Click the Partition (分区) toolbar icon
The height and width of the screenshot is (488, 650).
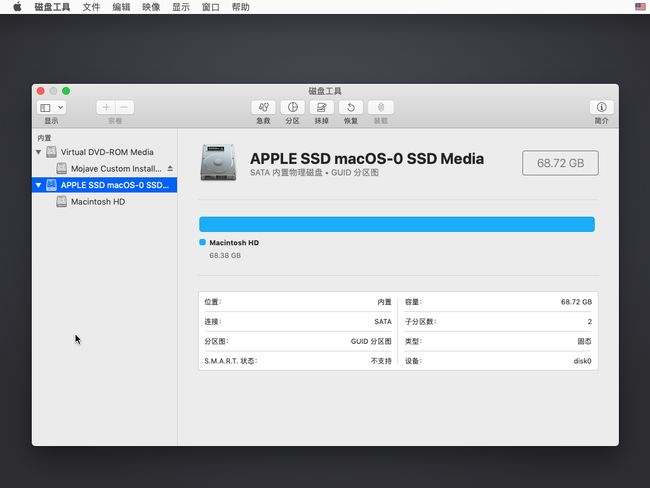(x=293, y=107)
